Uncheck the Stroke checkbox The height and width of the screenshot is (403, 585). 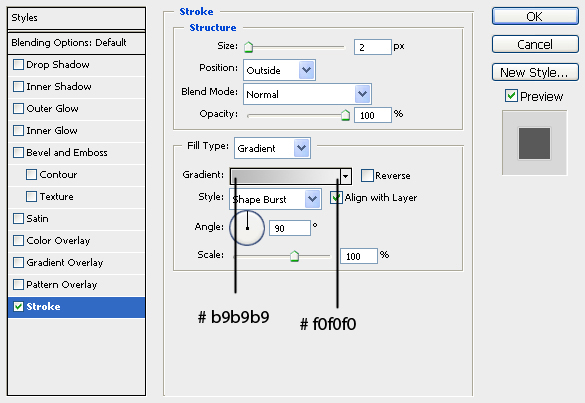[x=18, y=307]
